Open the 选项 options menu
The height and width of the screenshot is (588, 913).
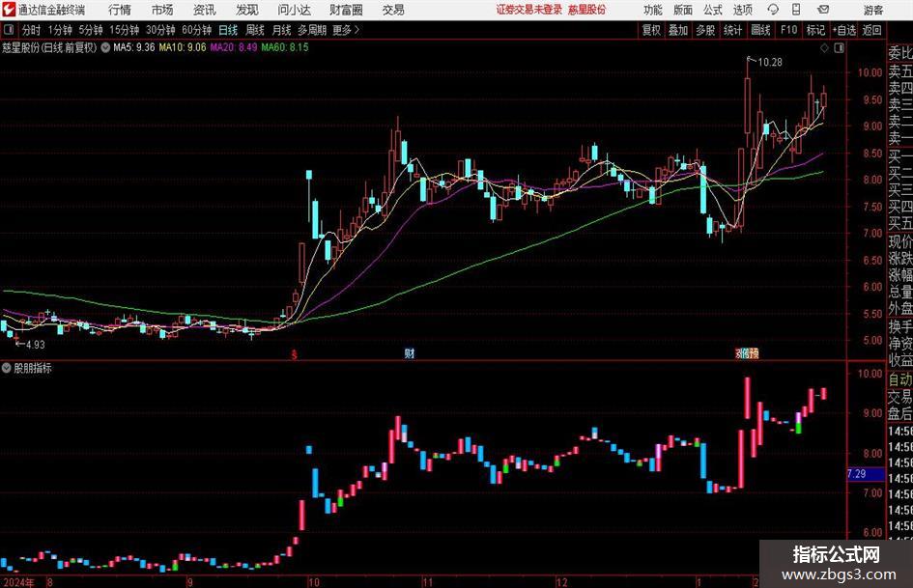(x=742, y=10)
